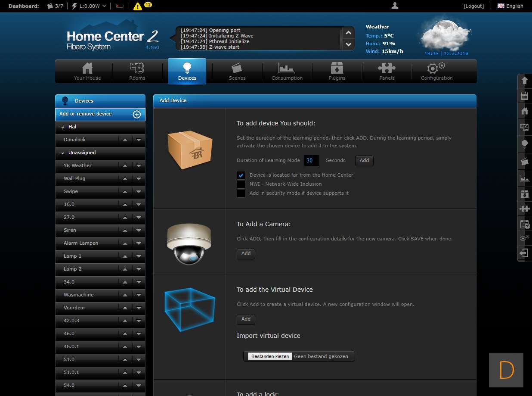532x396 pixels.
Task: Move YR Weather down with its arrow
Action: click(139, 166)
